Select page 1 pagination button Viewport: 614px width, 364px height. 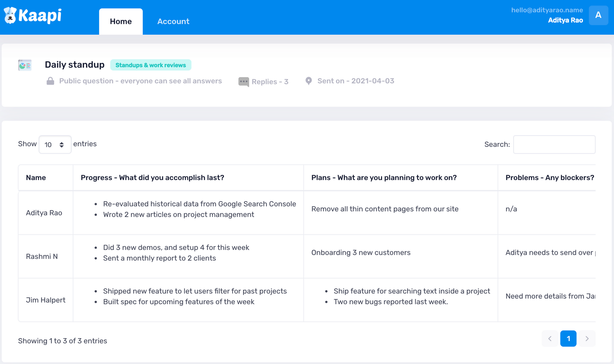(x=568, y=339)
